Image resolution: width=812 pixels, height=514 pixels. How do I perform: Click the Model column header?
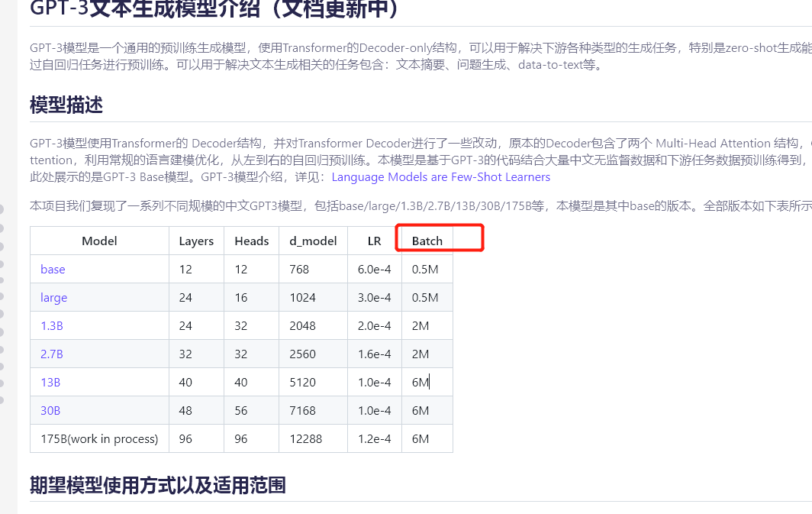point(99,241)
